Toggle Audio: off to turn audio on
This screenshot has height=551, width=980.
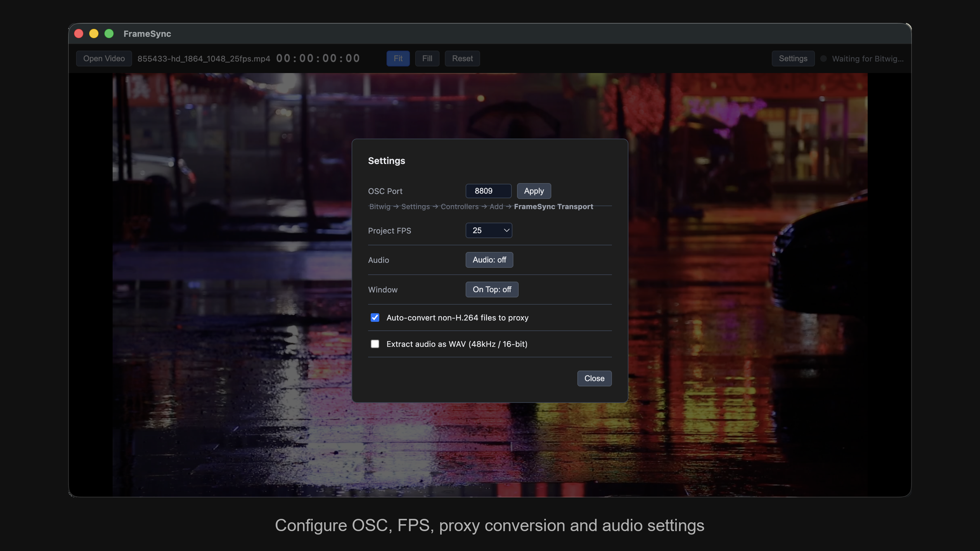[489, 260]
